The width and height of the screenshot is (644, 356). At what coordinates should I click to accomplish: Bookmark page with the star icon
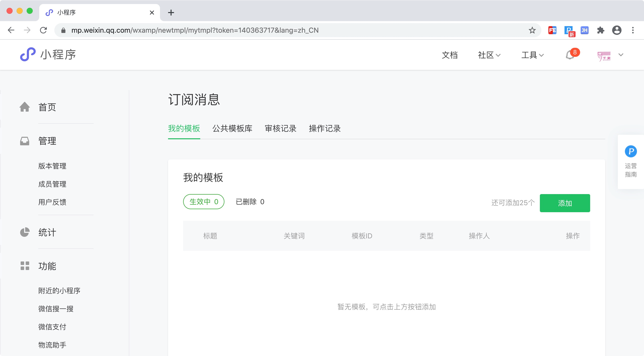tap(532, 30)
